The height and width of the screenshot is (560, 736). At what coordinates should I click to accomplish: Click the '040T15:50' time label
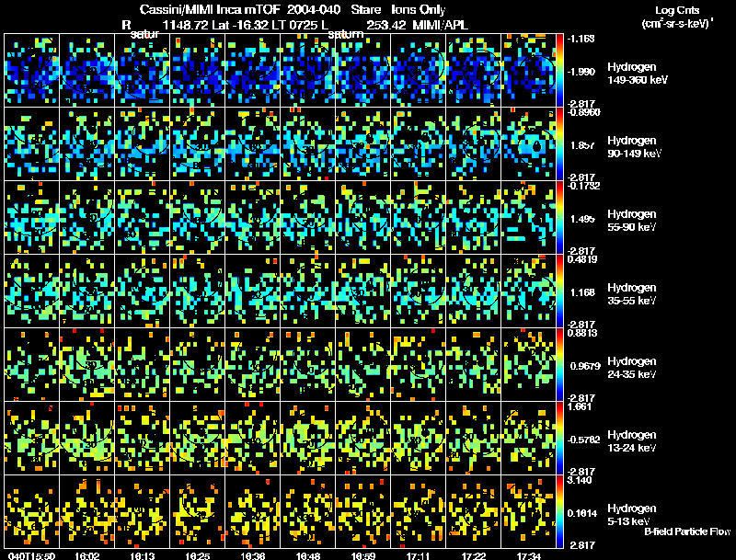click(x=32, y=555)
